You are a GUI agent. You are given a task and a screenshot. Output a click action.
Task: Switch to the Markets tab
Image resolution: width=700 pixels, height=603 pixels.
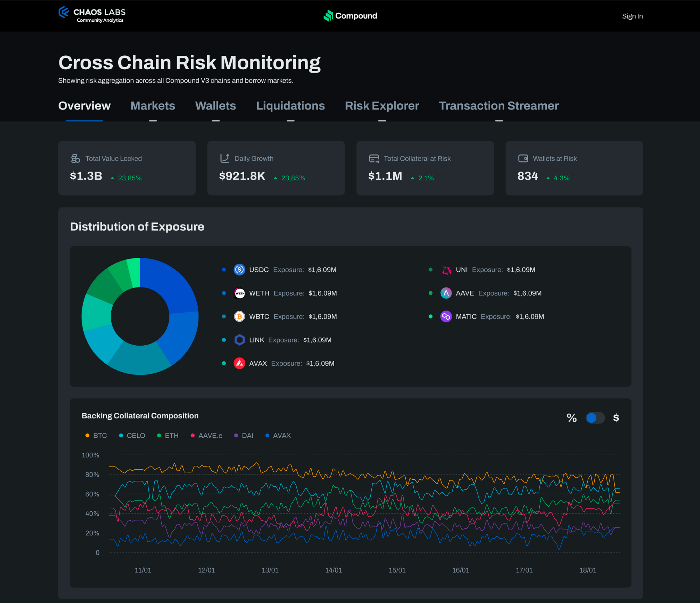[153, 106]
